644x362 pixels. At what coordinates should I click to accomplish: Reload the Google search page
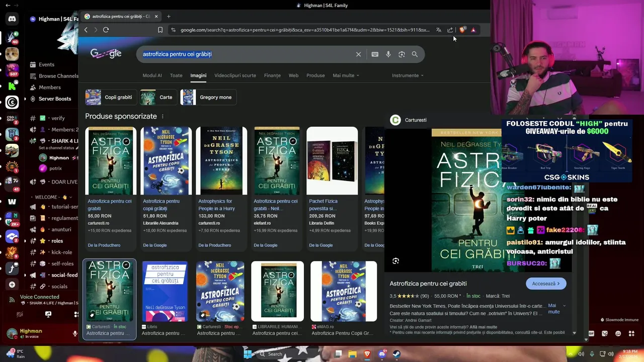pos(106,30)
